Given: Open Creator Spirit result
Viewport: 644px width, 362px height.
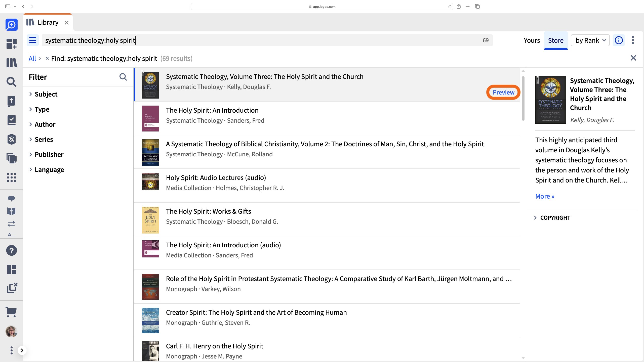Looking at the screenshot, I should [327, 320].
